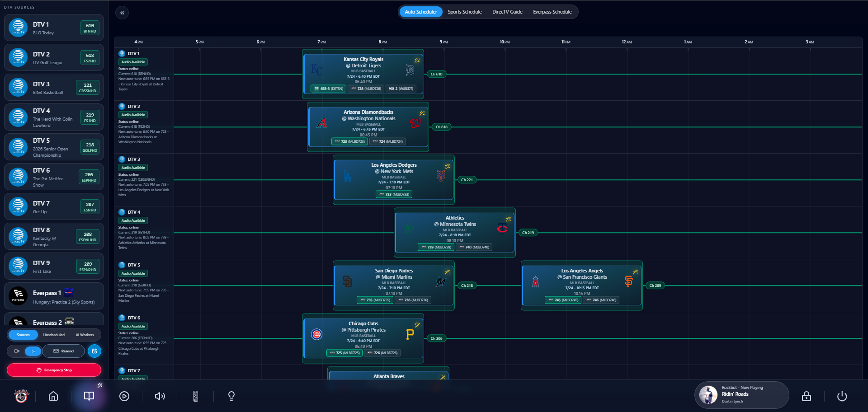Image resolution: width=868 pixels, height=412 pixels.
Task: Select channel 663-3 (DETSN) on Royals card
Action: [x=328, y=89]
